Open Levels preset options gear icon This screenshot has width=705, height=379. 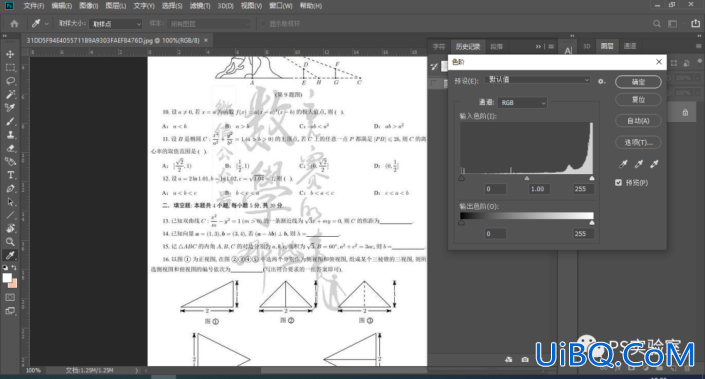(602, 81)
